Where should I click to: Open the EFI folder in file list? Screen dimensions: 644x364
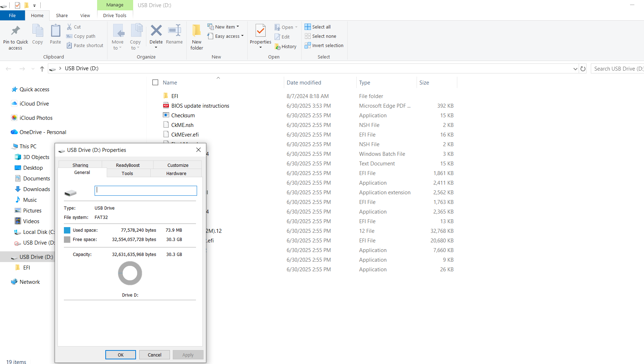pos(175,96)
